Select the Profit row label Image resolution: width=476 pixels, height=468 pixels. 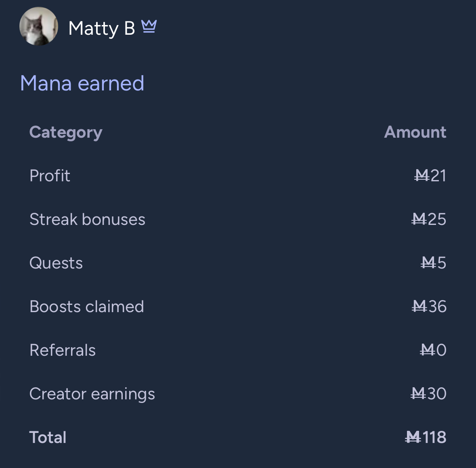[x=50, y=176]
